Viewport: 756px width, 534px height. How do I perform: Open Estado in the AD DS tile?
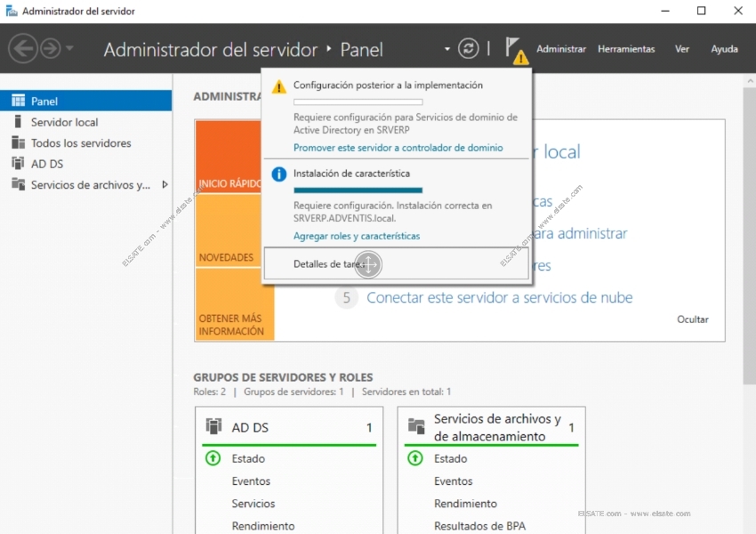pos(248,458)
